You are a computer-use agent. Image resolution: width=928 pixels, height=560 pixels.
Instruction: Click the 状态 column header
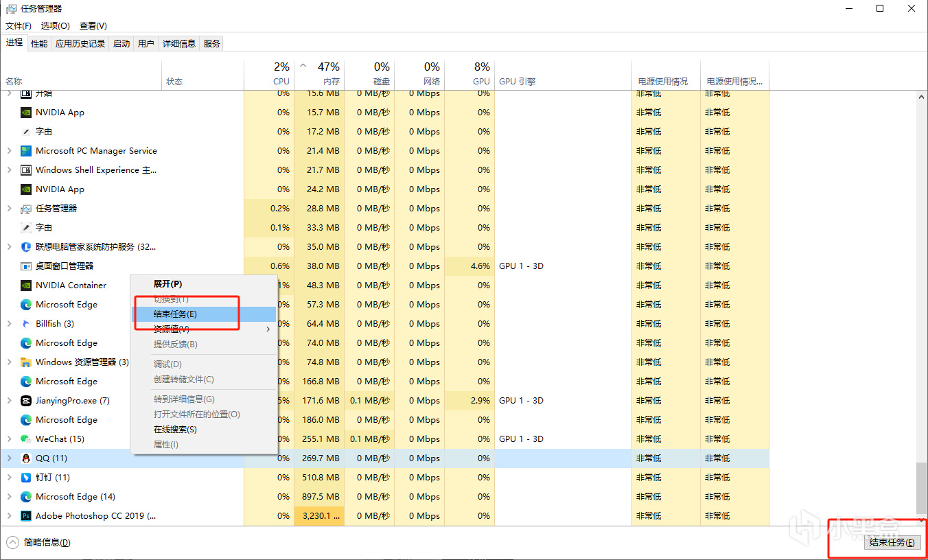203,75
